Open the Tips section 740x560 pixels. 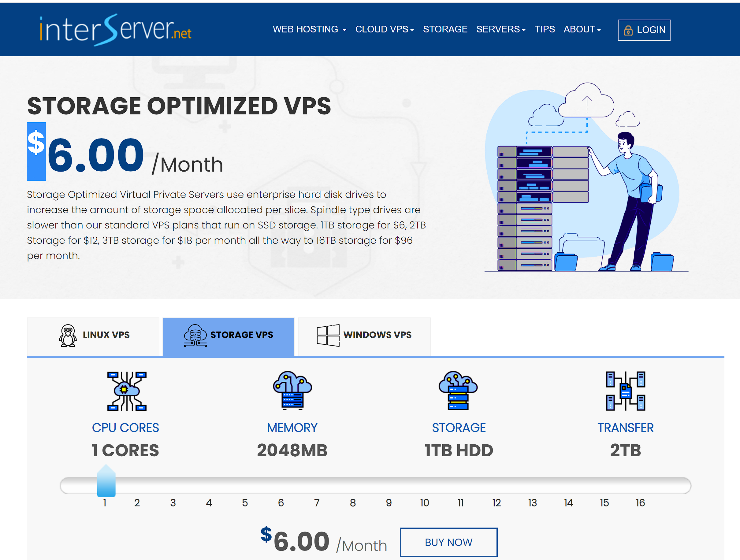click(545, 29)
